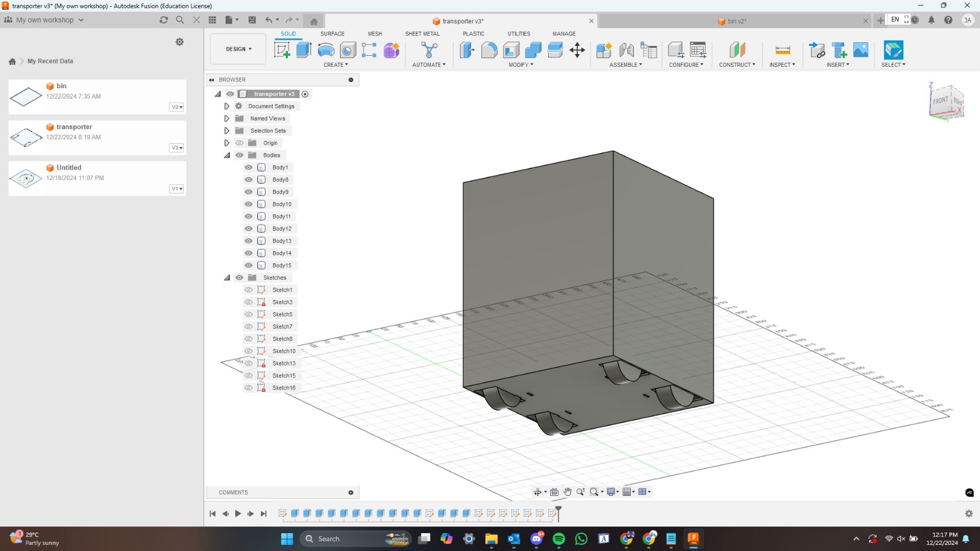Select the Press Pull tool
This screenshot has width=980, height=551.
tap(467, 50)
